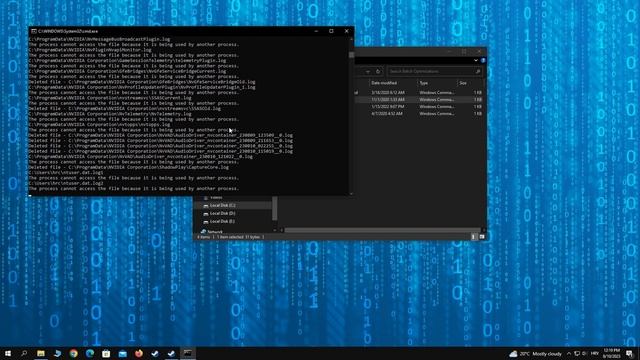Close the Command Prompt window
Image resolution: width=640 pixels, height=360 pixels.
[x=347, y=31]
